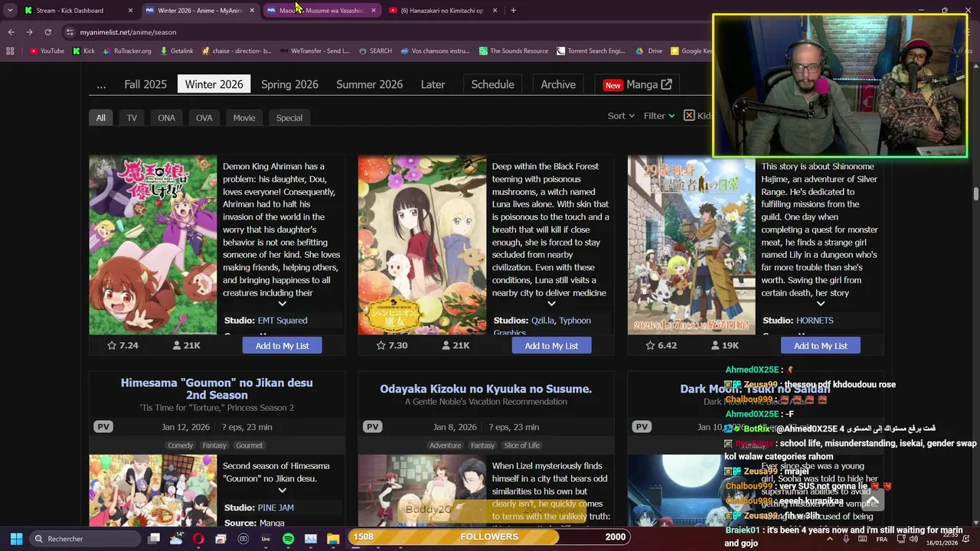The height and width of the screenshot is (551, 980).
Task: Open the Schedule page
Action: 492,84
